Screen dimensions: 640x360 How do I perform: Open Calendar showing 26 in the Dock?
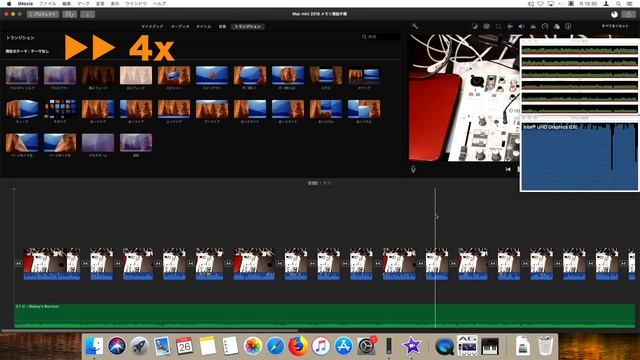(x=184, y=346)
